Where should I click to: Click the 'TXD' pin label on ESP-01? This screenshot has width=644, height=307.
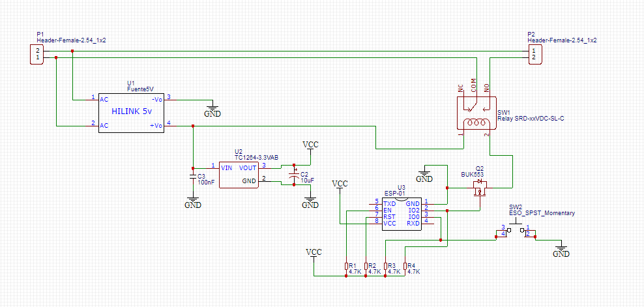pos(389,204)
